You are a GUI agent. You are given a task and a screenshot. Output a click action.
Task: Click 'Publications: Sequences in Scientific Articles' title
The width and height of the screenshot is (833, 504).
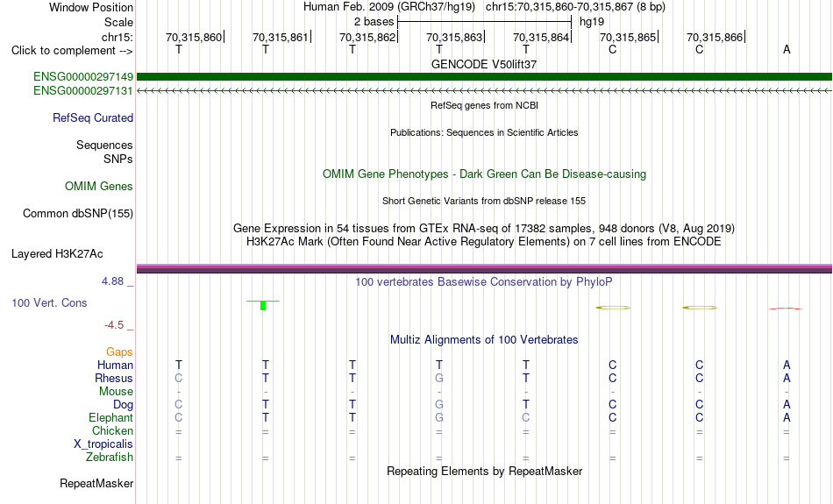click(484, 132)
